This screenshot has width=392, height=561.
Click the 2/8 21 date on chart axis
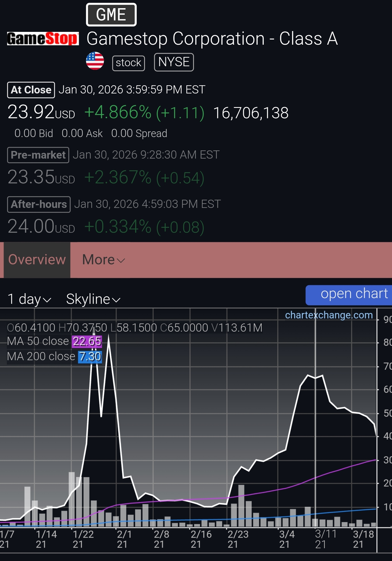tap(162, 539)
